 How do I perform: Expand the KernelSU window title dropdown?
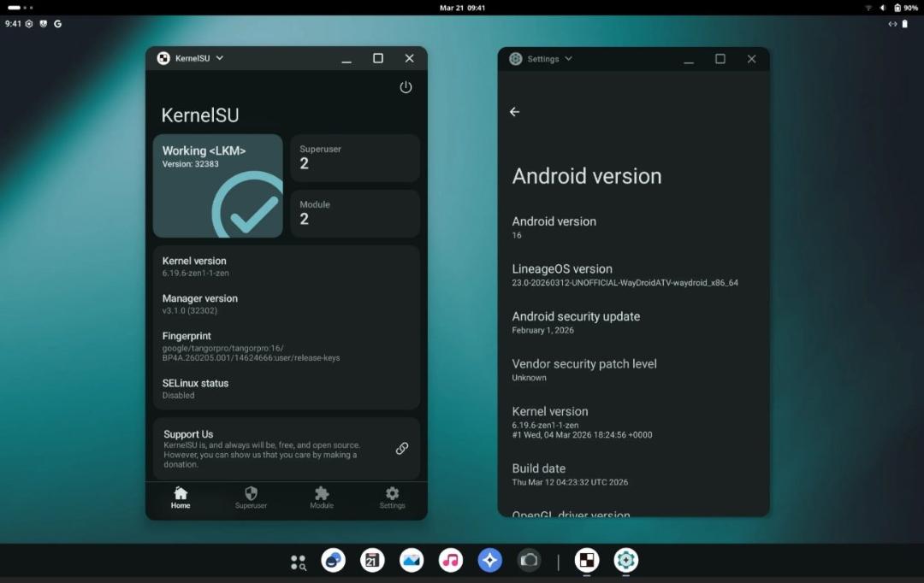pos(219,58)
